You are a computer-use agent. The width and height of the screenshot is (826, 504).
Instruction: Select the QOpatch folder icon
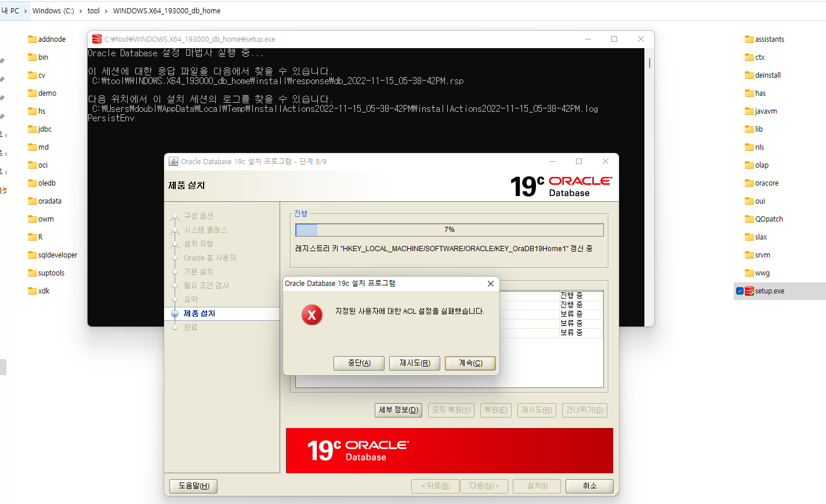pyautogui.click(x=749, y=219)
